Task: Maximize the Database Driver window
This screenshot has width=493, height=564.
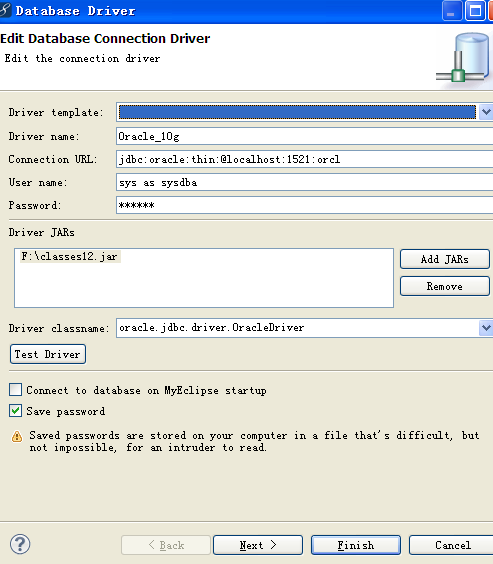Action: pos(475,11)
